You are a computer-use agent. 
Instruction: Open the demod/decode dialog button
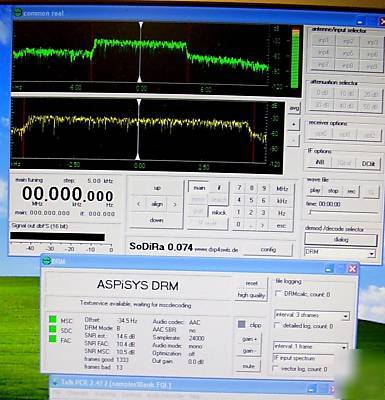341,239
